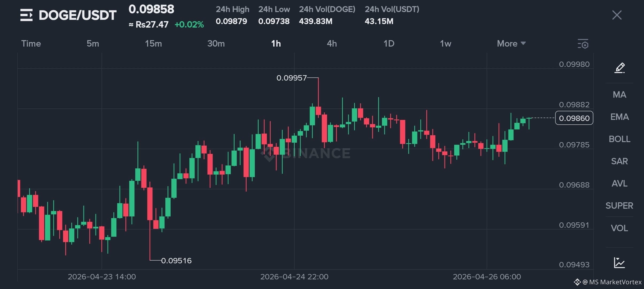This screenshot has width=644, height=289.
Task: Click the 24h Vol(USDT) value 43.15M
Action: pyautogui.click(x=379, y=21)
